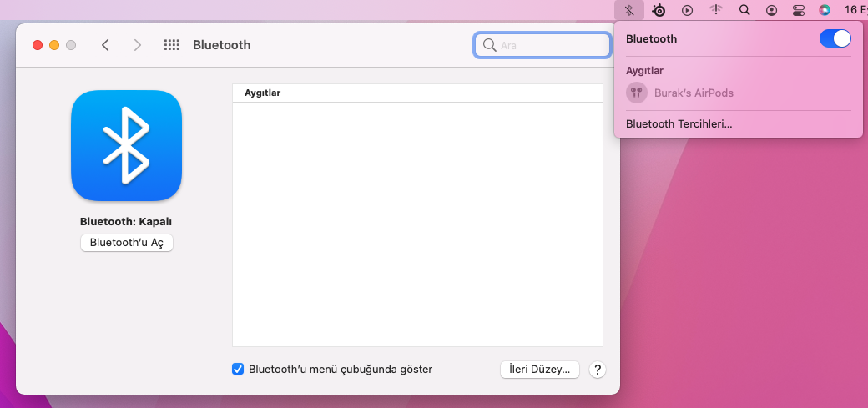Open the İleri Düzey… advanced options

pos(539,370)
